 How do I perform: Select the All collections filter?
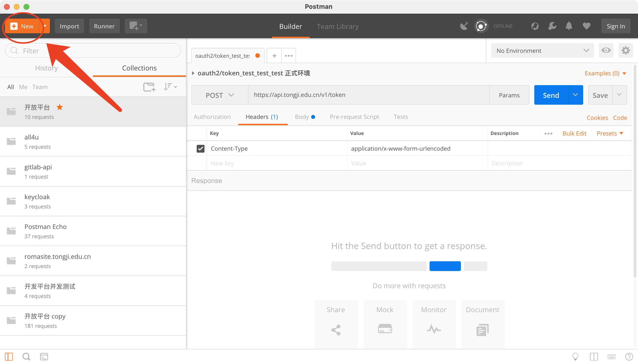pyautogui.click(x=11, y=87)
